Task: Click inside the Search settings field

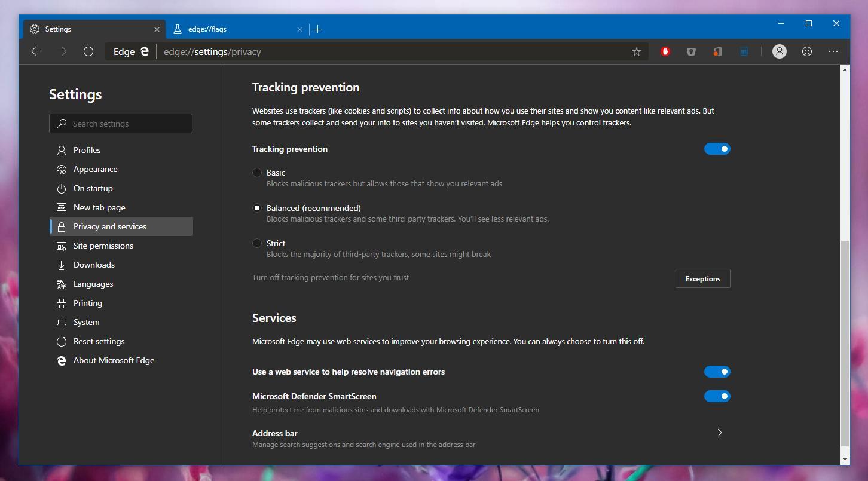Action: pyautogui.click(x=121, y=123)
